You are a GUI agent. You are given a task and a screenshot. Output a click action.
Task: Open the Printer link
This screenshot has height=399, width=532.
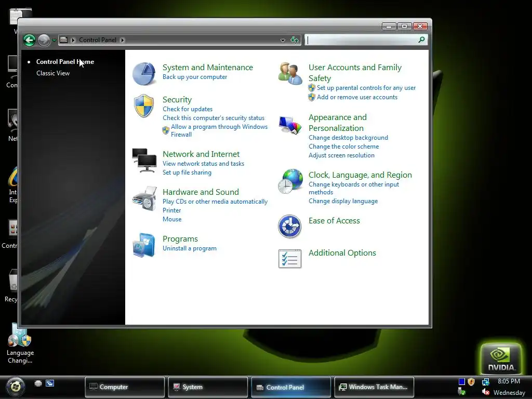click(x=171, y=210)
